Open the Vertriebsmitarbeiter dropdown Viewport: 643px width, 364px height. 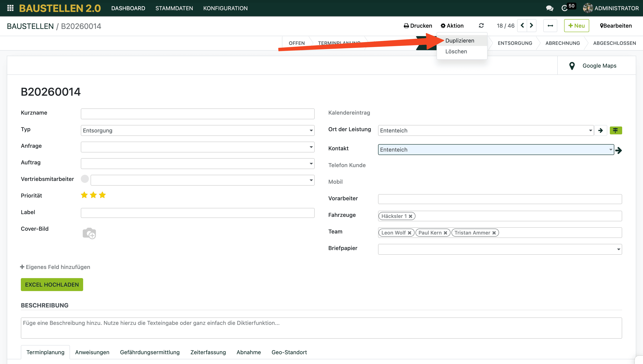coord(311,180)
